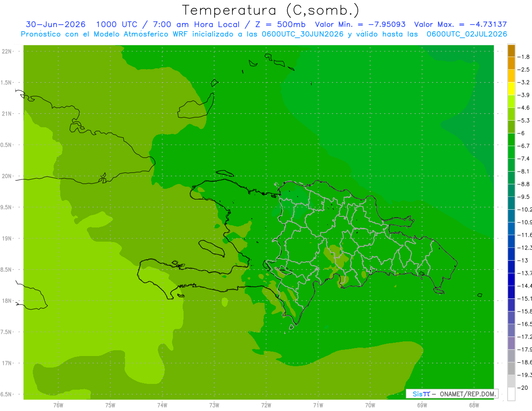Pick the lime swatch between -3.9 and -4.6
Viewport: 532px width, 411px height.
(511, 101)
